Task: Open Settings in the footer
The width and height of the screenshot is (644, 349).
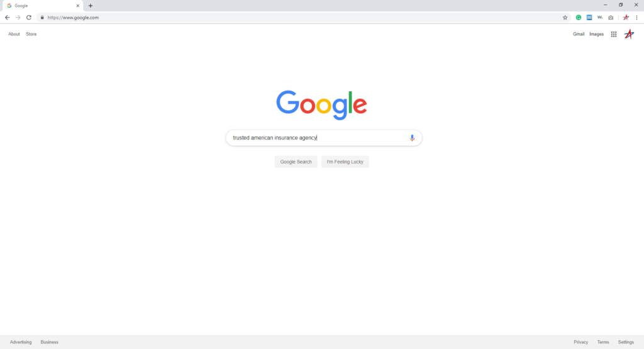Action: (626, 342)
